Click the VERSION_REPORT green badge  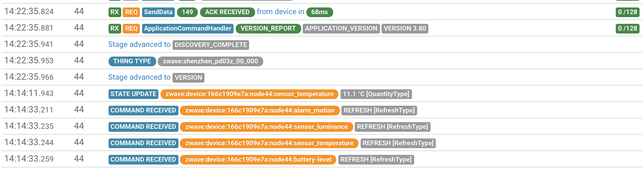tap(268, 28)
